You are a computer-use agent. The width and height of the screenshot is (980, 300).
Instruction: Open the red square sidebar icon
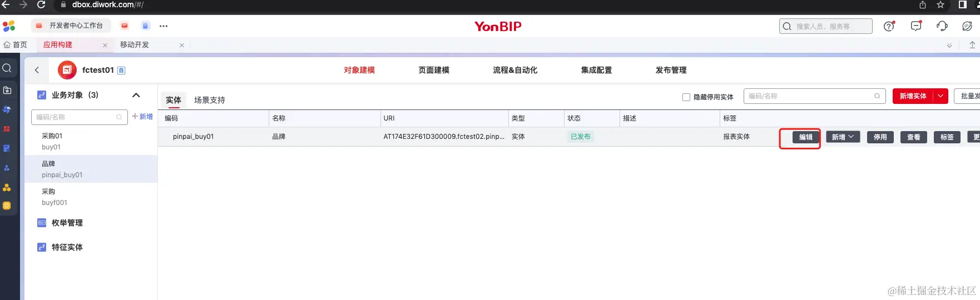tap(7, 129)
